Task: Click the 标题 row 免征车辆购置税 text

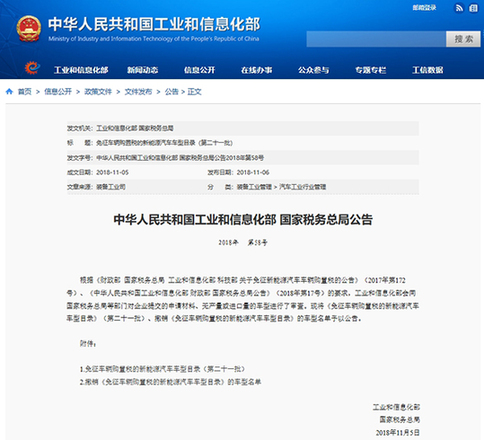Action: (164, 143)
